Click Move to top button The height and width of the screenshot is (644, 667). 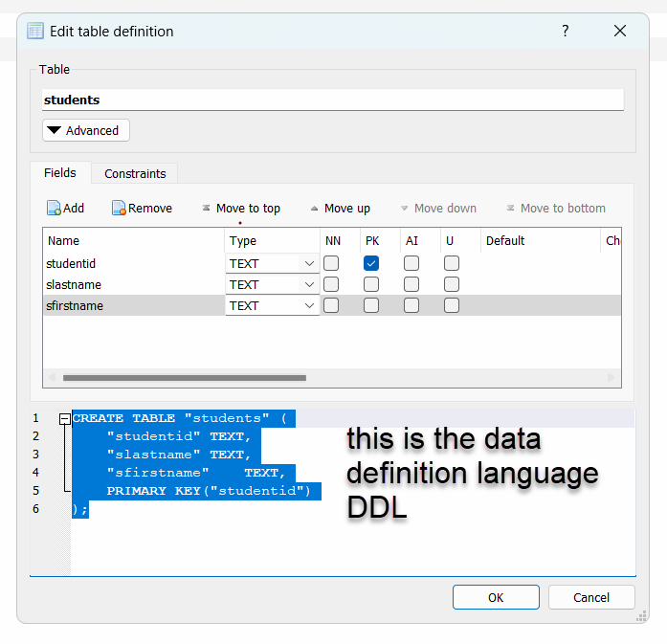point(241,208)
